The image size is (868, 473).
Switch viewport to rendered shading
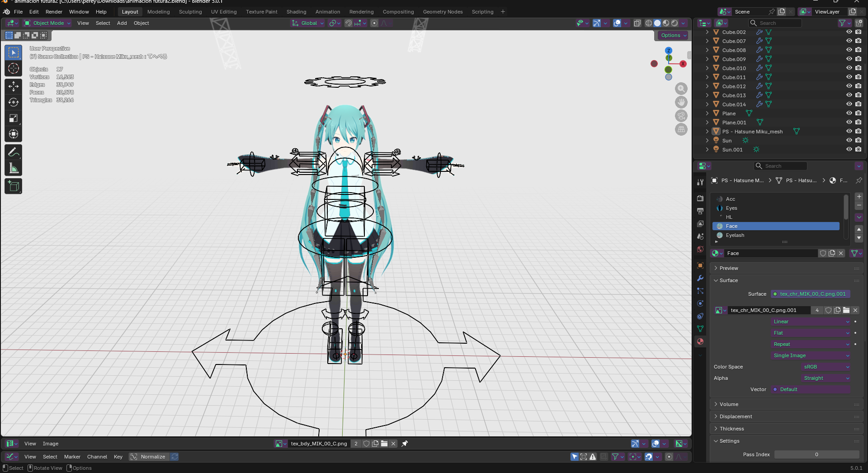[x=675, y=23]
